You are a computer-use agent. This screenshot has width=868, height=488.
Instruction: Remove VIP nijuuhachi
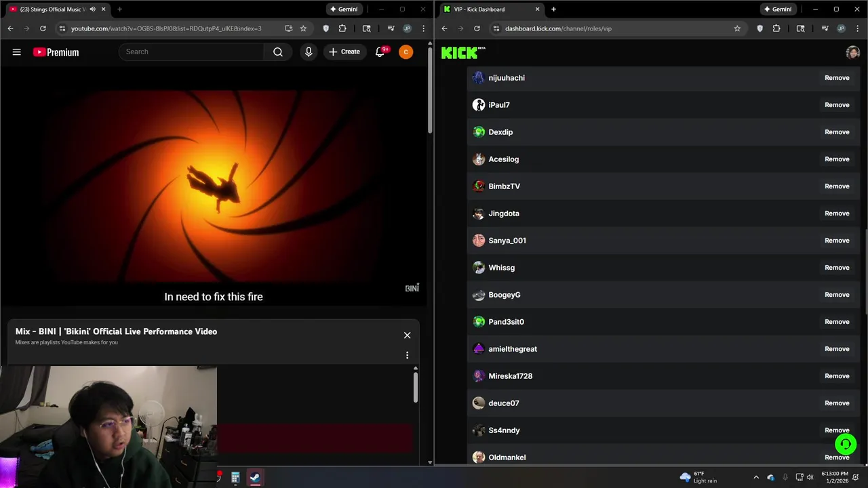837,78
